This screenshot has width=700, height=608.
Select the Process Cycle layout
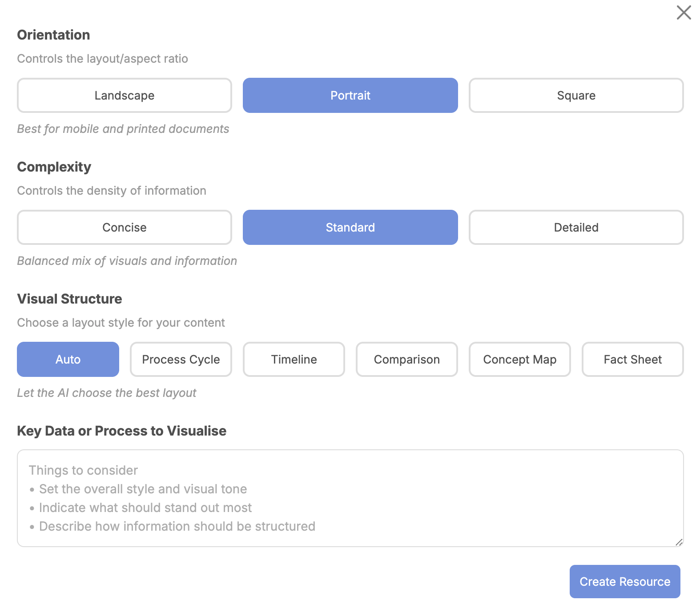pos(181,360)
